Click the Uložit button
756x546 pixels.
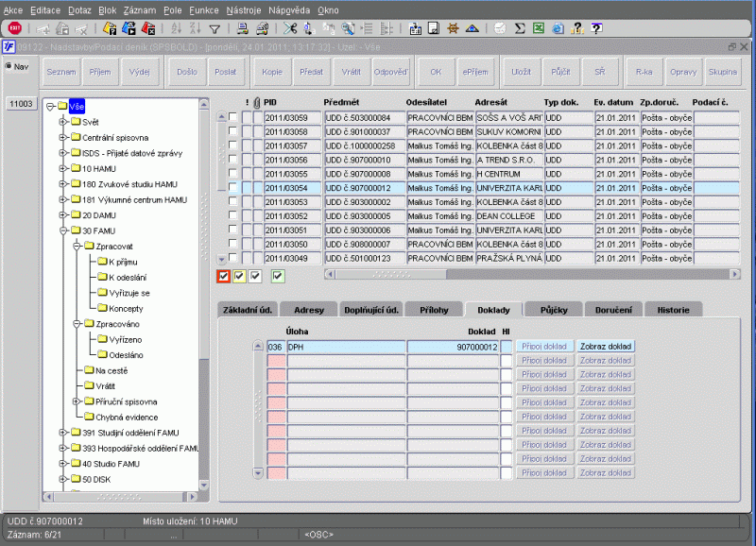(x=521, y=71)
